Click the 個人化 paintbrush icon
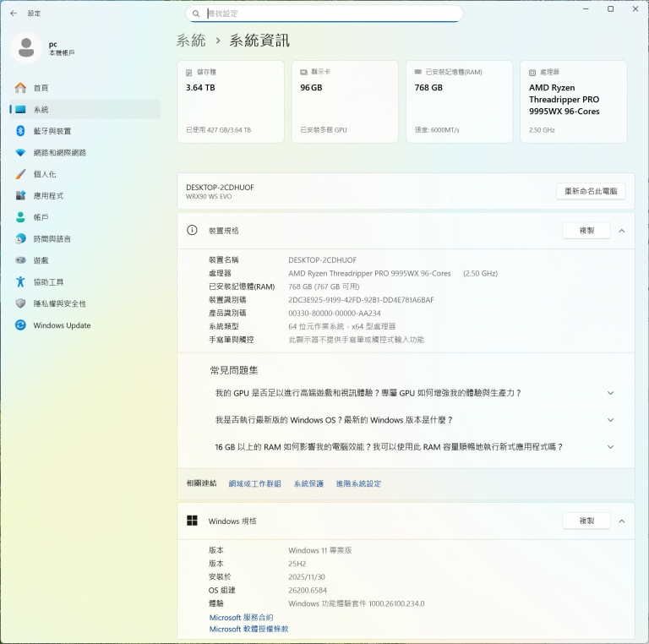The height and width of the screenshot is (644, 649). point(20,174)
